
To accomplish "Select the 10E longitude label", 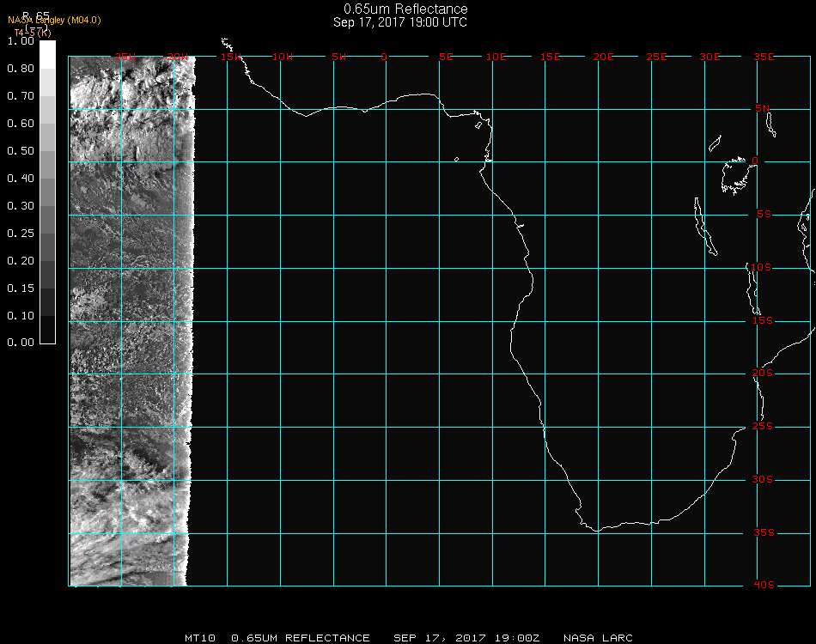I will coord(496,57).
